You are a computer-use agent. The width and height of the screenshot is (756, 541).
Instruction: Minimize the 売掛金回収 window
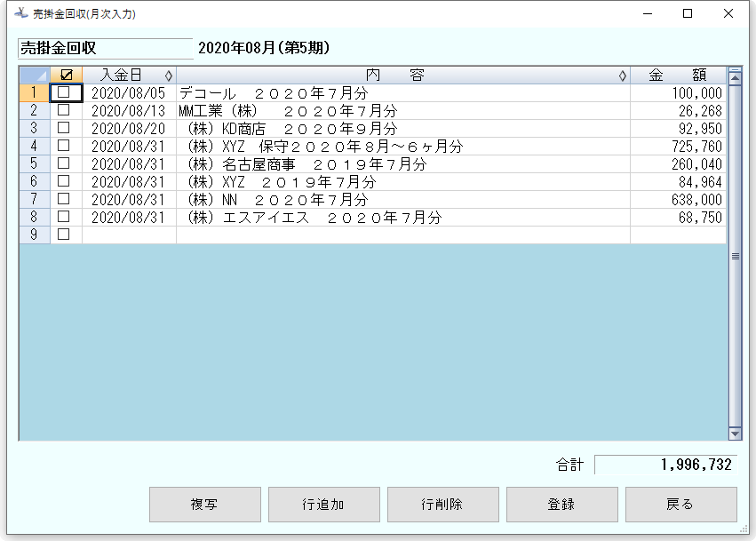648,13
